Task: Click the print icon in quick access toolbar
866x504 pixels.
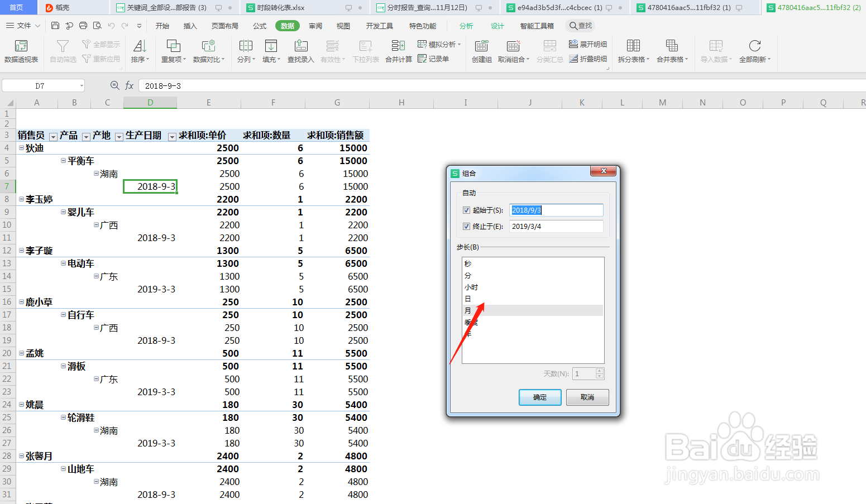Action: point(83,26)
